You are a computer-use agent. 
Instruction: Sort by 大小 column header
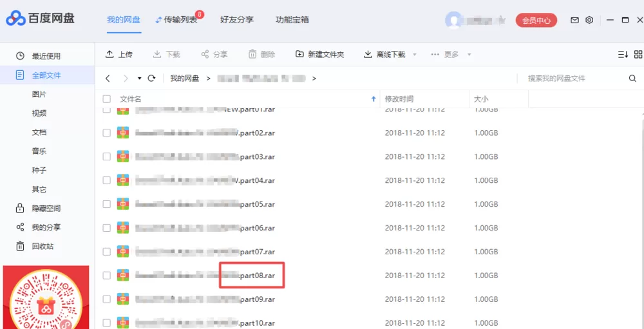[481, 99]
